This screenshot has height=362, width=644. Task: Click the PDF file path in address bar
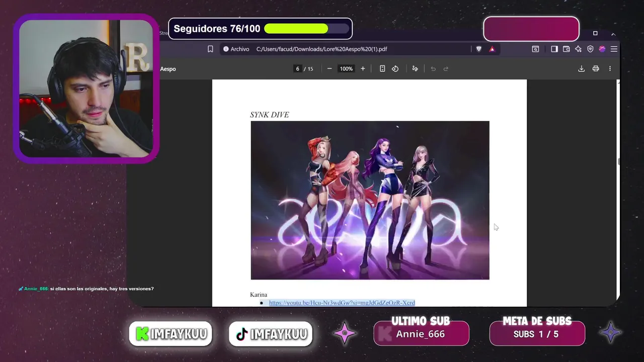click(321, 49)
